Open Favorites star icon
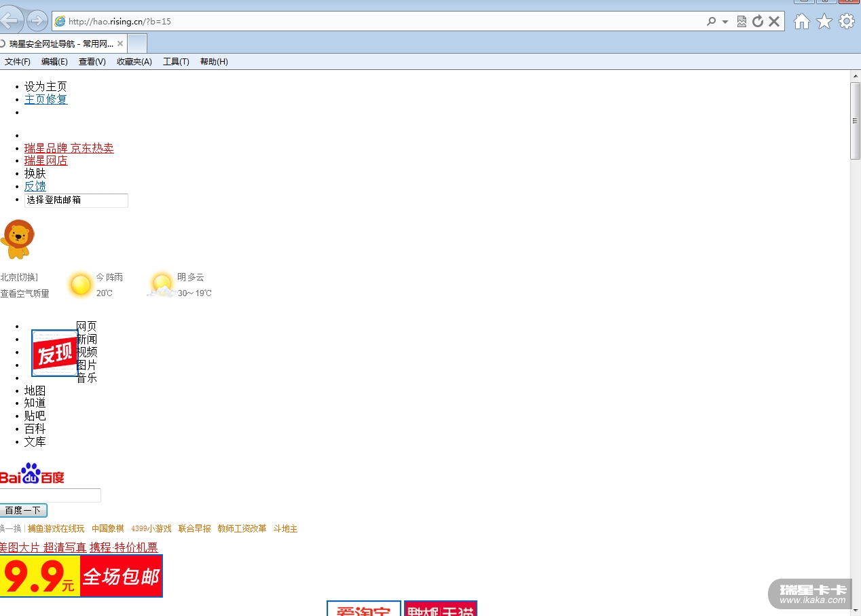Image resolution: width=861 pixels, height=616 pixels. click(x=824, y=22)
